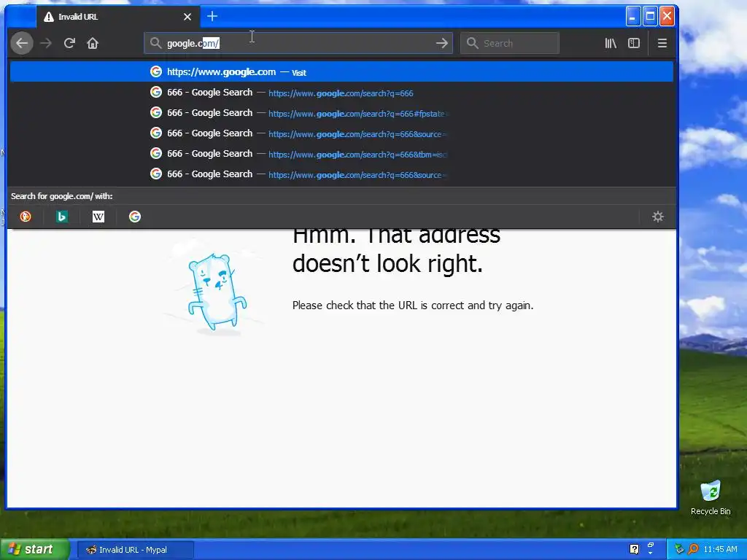Click the forward navigation arrow
Screen dimensions: 747x560
[46, 43]
